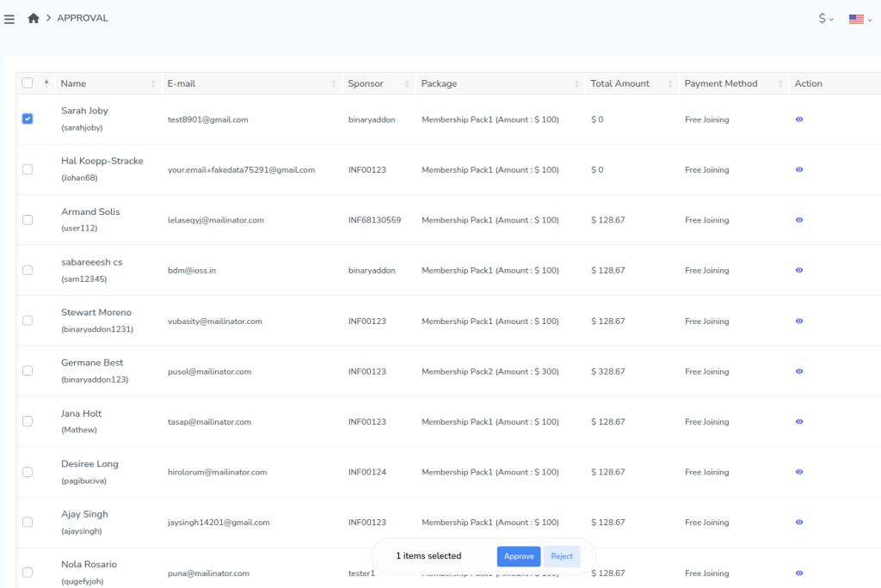Open the currency dollar dropdown
This screenshot has height=588, width=881.
[x=826, y=19]
